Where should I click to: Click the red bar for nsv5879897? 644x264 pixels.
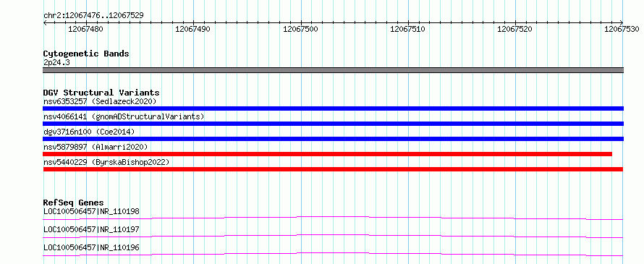click(x=327, y=154)
